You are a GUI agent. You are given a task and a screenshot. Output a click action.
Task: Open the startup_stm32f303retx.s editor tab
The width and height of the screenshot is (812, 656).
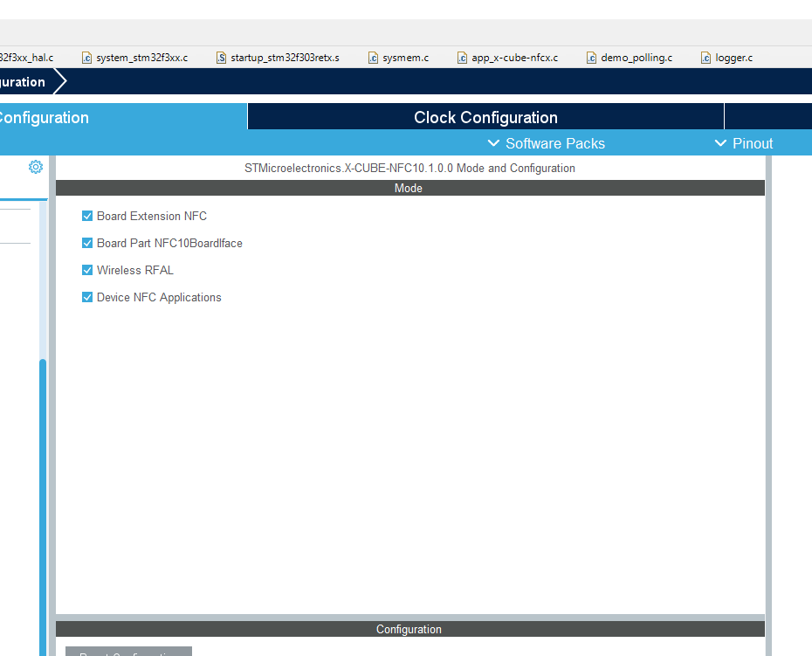point(279,58)
